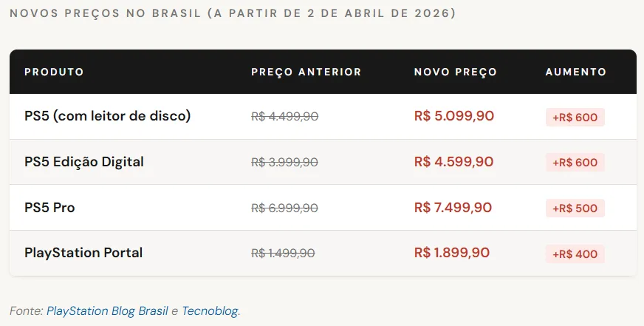Click the crossed-out price R$ 4.499,90
Screen dimensions: 644x326
coord(284,117)
